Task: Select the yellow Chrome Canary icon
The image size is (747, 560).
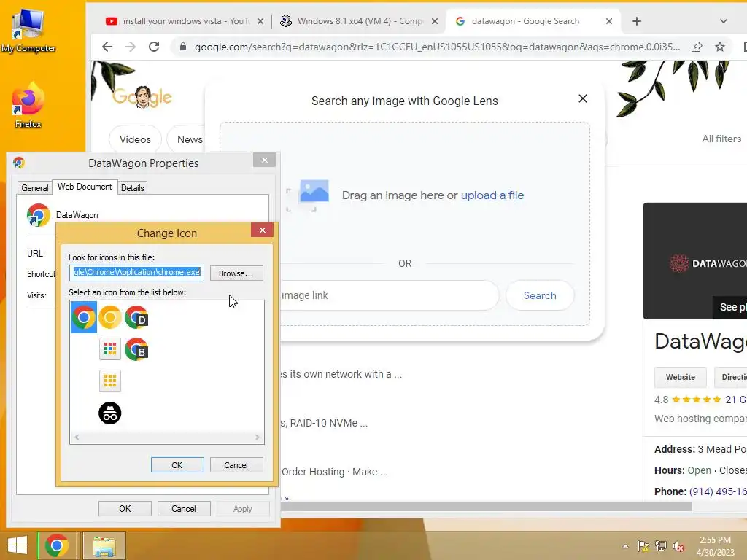Action: pyautogui.click(x=110, y=317)
